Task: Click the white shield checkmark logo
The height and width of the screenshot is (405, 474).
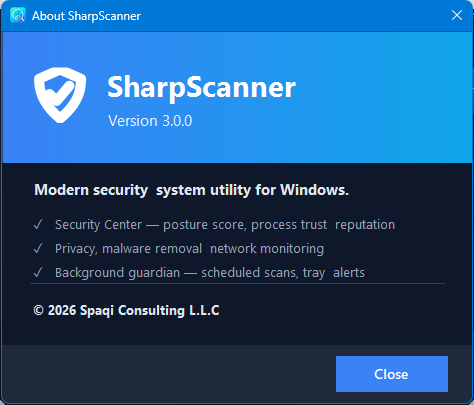Action: coord(60,95)
